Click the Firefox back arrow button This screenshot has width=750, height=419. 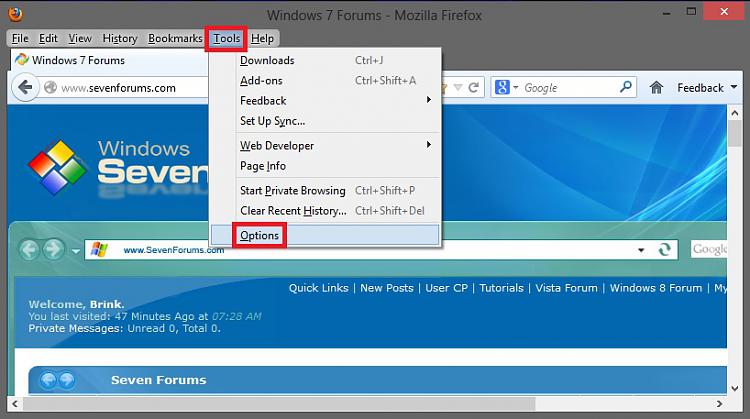coord(25,88)
